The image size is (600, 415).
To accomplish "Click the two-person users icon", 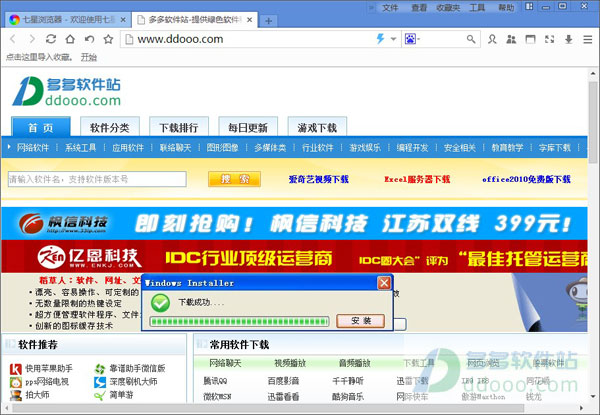I will tap(511, 39).
